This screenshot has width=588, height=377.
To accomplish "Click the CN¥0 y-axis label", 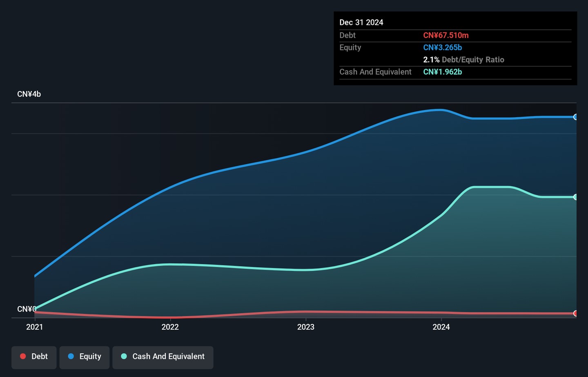I will (26, 309).
